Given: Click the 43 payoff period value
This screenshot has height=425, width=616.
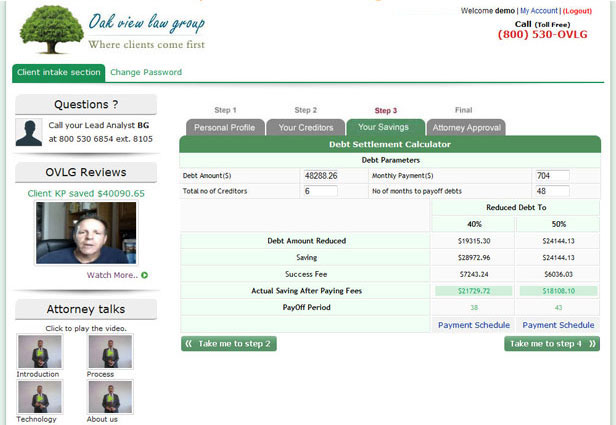Looking at the screenshot, I should click(558, 308).
